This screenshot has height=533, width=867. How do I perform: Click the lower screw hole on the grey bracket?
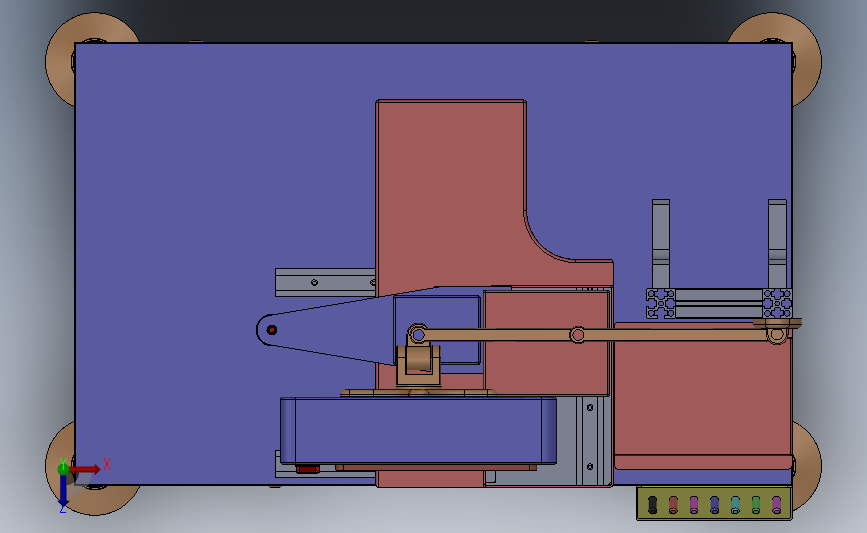[x=590, y=467]
